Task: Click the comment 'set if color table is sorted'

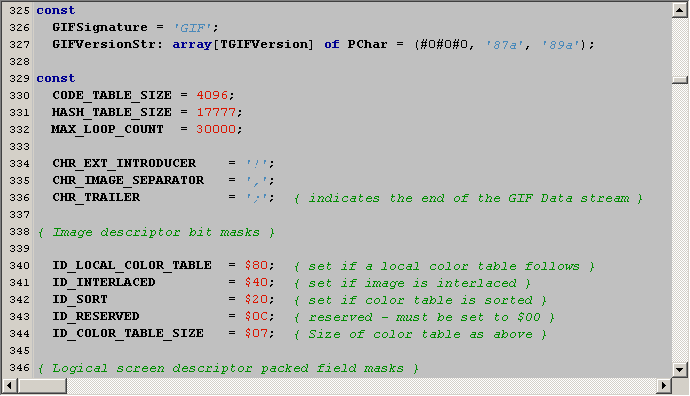Action: 420,301
